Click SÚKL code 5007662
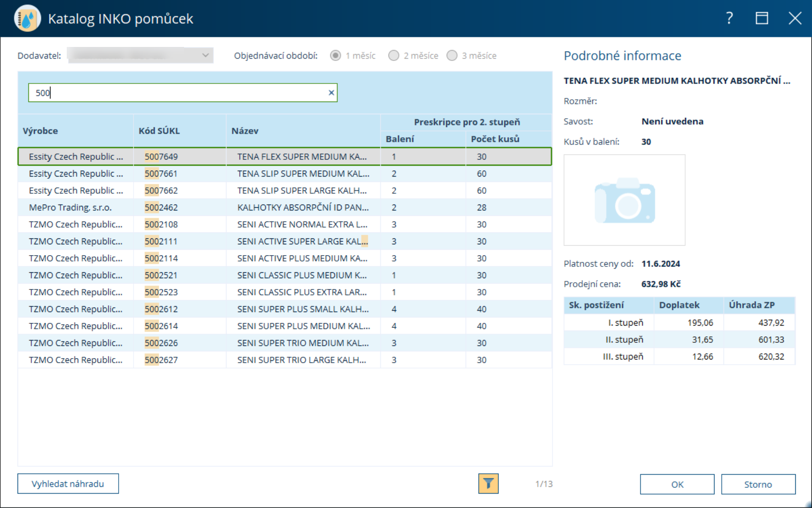Image resolution: width=812 pixels, height=508 pixels. (x=161, y=191)
